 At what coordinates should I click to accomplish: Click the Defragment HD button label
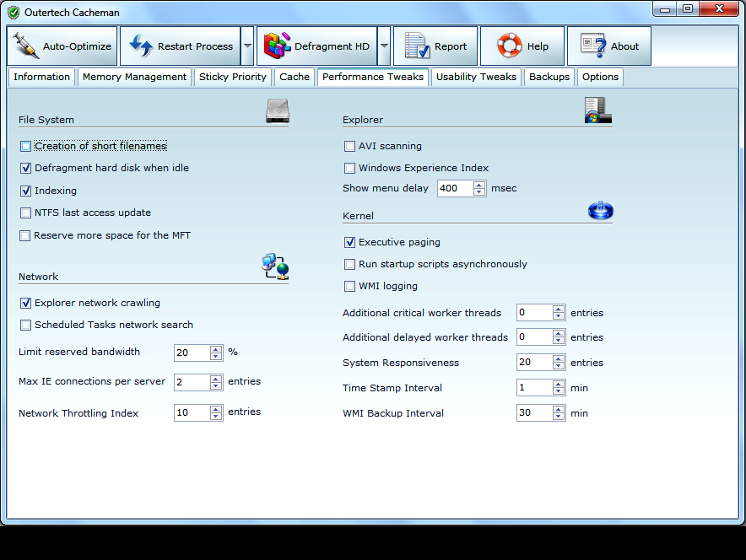(332, 46)
